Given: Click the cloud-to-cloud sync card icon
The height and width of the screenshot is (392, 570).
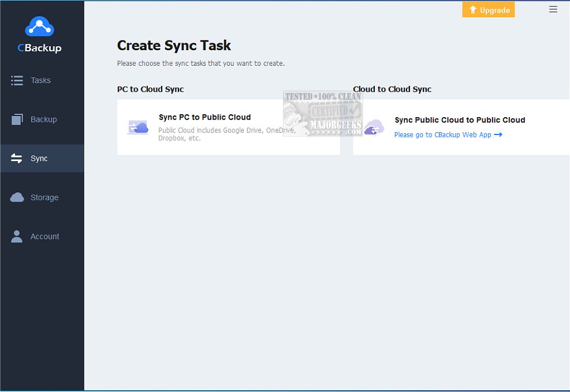Looking at the screenshot, I should click(374, 127).
